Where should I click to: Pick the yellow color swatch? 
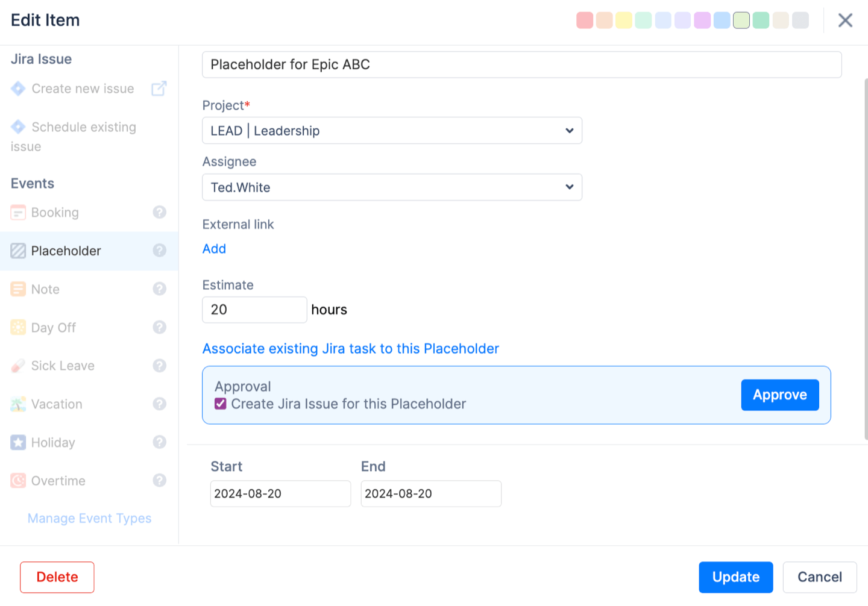click(624, 20)
